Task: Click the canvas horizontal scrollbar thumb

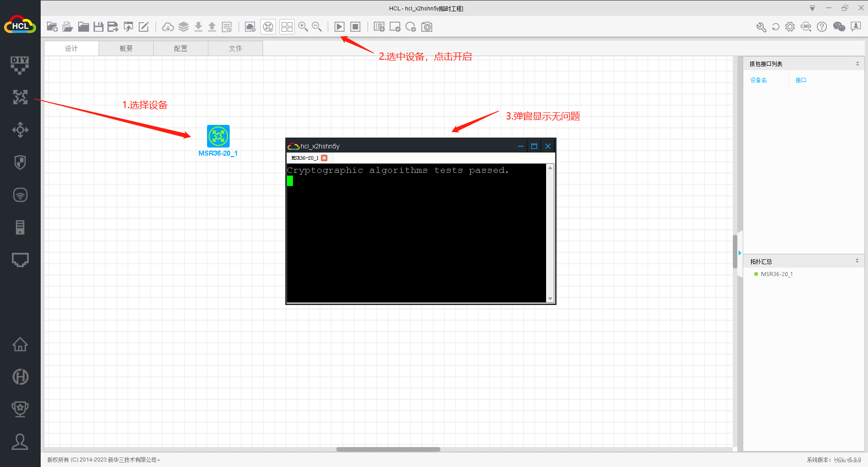Action: 388,449
